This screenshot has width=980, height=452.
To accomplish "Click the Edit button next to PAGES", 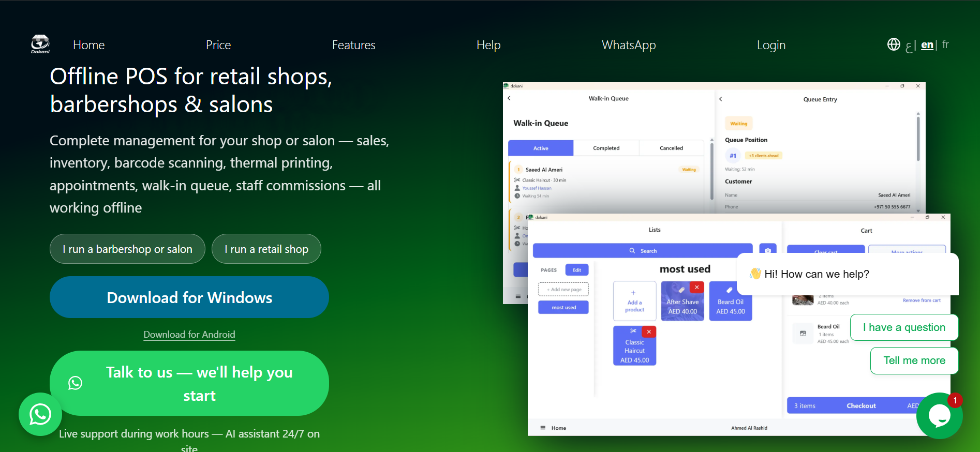I will [577, 270].
